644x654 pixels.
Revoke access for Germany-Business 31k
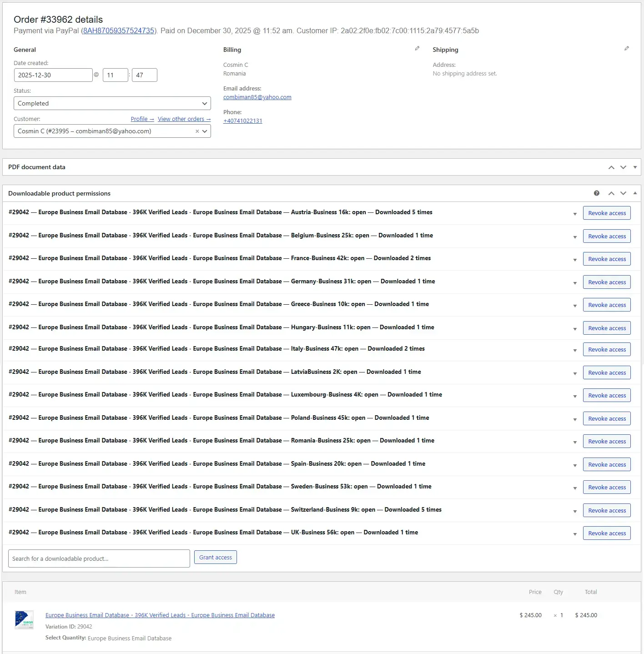pos(607,282)
